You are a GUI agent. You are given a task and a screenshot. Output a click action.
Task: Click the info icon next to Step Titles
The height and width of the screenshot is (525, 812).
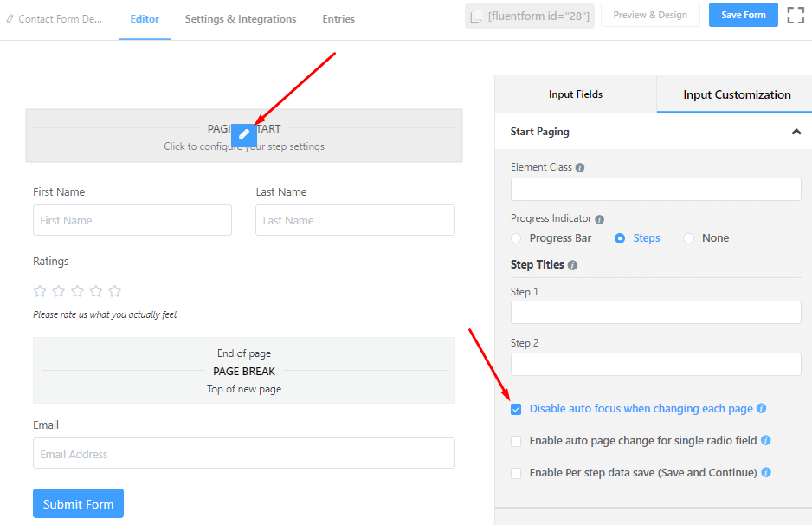573,264
